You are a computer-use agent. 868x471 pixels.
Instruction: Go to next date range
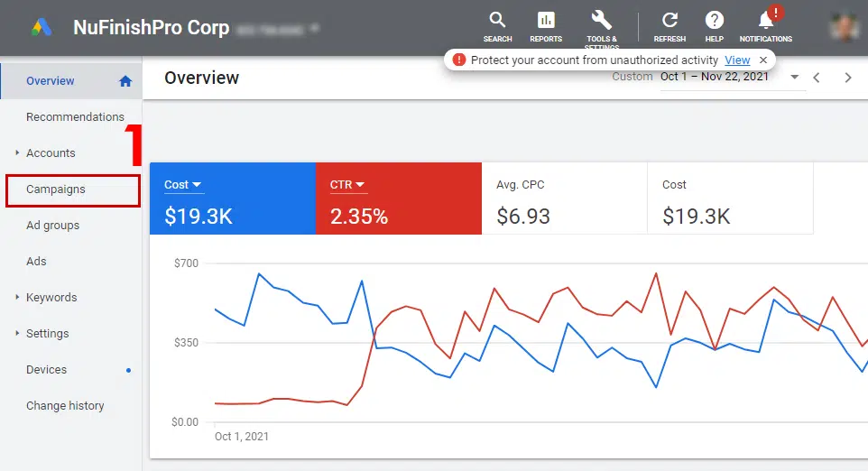(x=847, y=78)
